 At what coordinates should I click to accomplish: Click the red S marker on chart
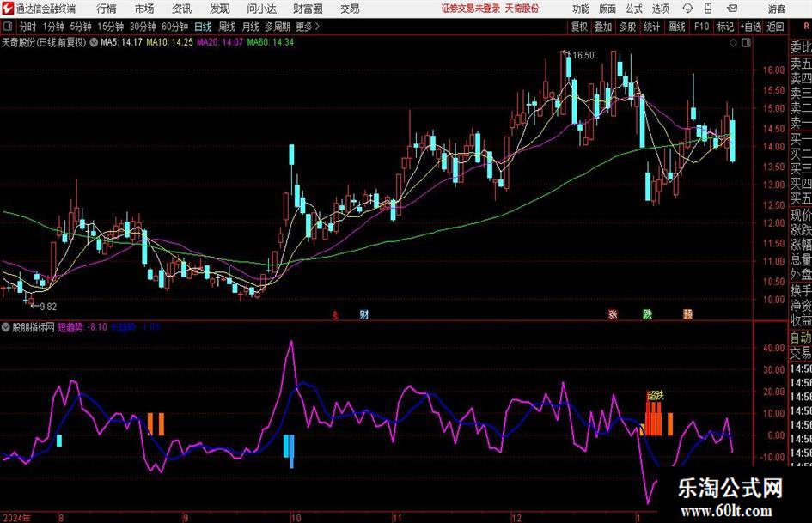click(336, 314)
